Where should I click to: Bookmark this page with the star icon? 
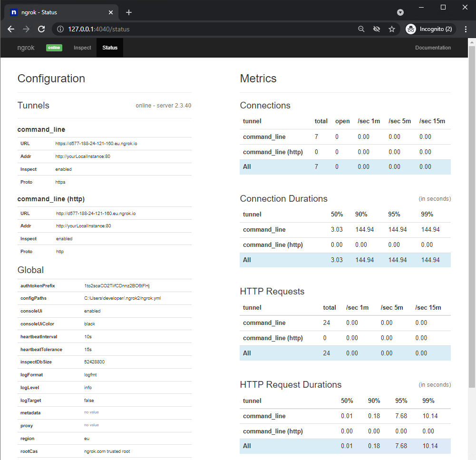(x=392, y=29)
